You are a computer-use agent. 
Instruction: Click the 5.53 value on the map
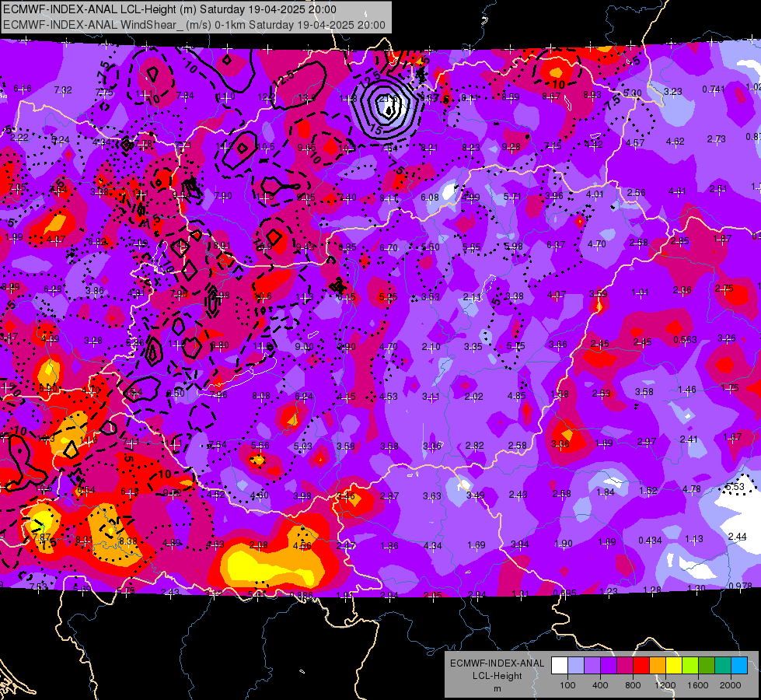point(735,486)
